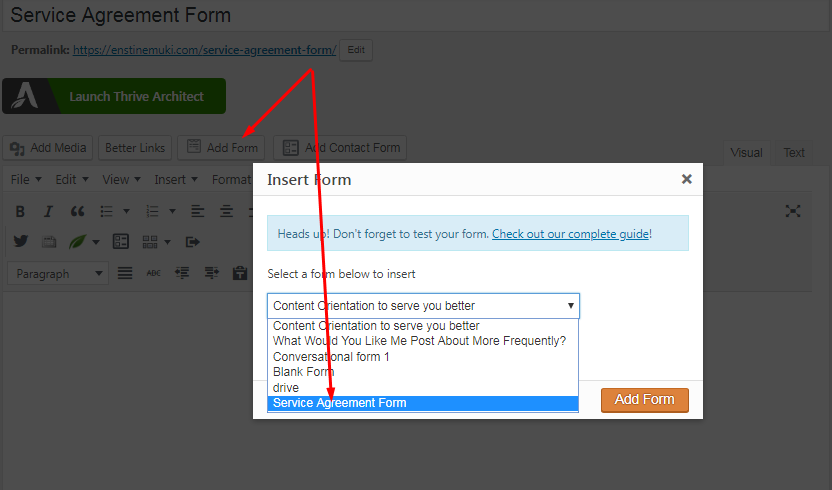Image resolution: width=832 pixels, height=490 pixels.
Task: Open the complete guide link
Action: click(x=571, y=234)
